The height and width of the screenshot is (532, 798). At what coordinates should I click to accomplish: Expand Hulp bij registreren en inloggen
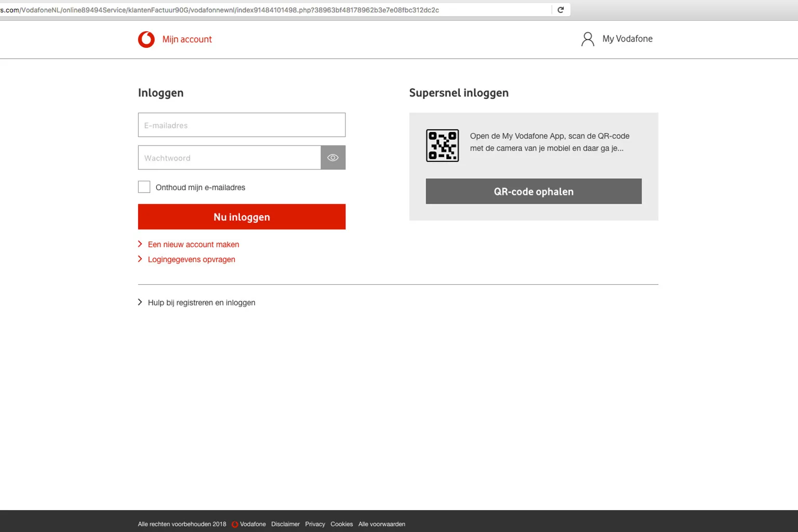point(201,302)
